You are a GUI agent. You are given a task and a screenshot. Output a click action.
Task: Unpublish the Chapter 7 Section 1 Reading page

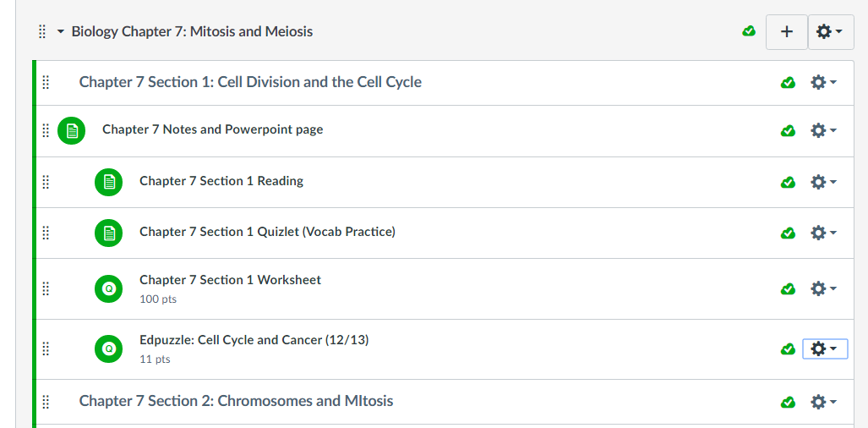(x=788, y=182)
